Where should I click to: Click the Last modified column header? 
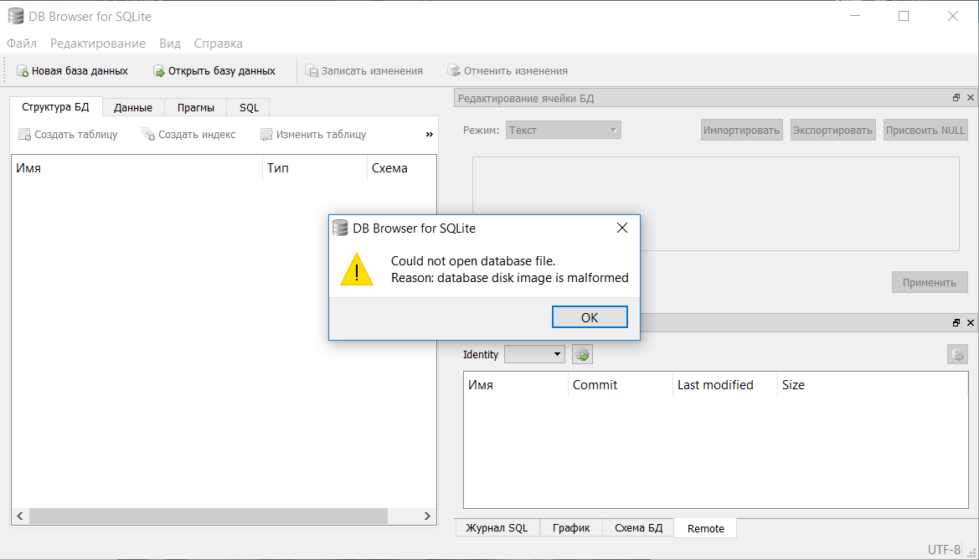(x=725, y=385)
